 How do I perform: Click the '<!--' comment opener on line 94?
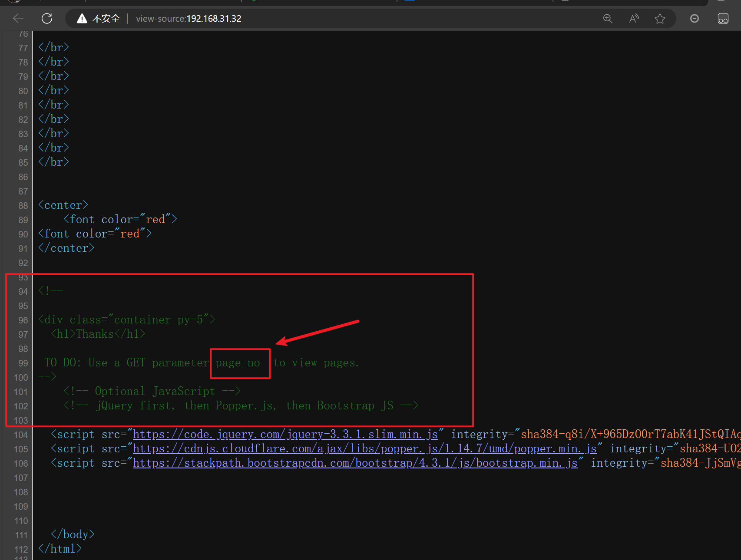tap(51, 291)
